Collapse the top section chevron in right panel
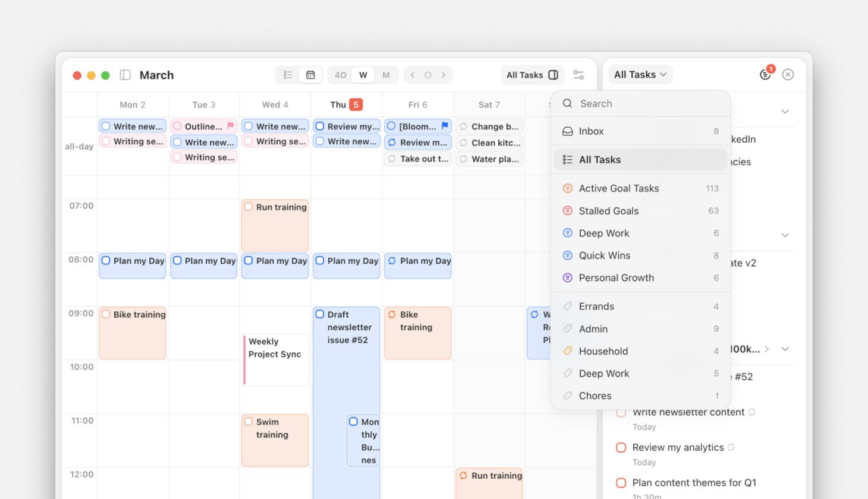Image resolution: width=868 pixels, height=499 pixels. (x=785, y=112)
